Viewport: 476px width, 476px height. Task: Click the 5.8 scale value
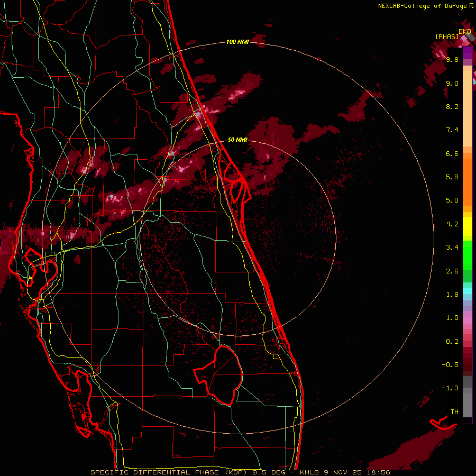click(x=452, y=177)
